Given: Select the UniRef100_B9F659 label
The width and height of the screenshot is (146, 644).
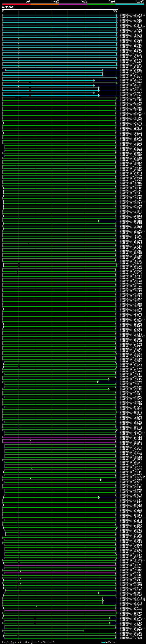Looking at the screenshot, I should 131,454.
